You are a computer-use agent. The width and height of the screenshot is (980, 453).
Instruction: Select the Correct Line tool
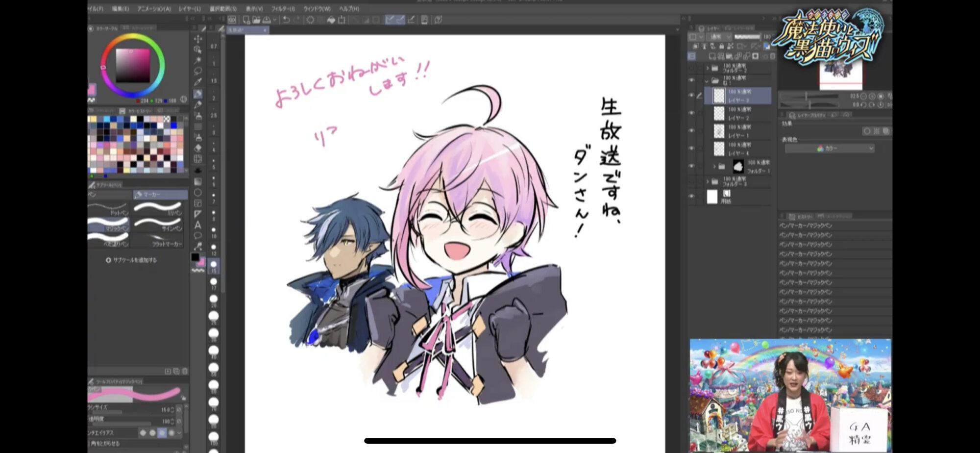click(198, 246)
